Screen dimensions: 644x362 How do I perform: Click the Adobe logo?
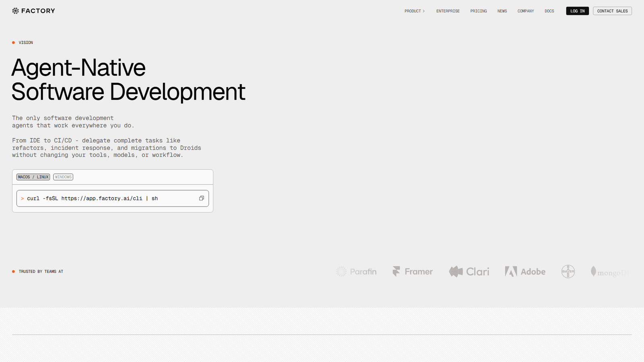click(525, 272)
